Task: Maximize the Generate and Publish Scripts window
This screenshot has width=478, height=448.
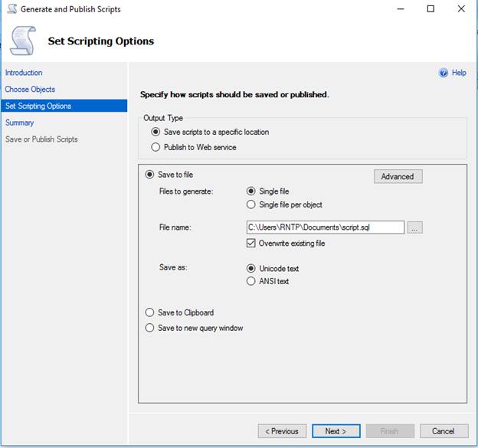Action: 431,9
